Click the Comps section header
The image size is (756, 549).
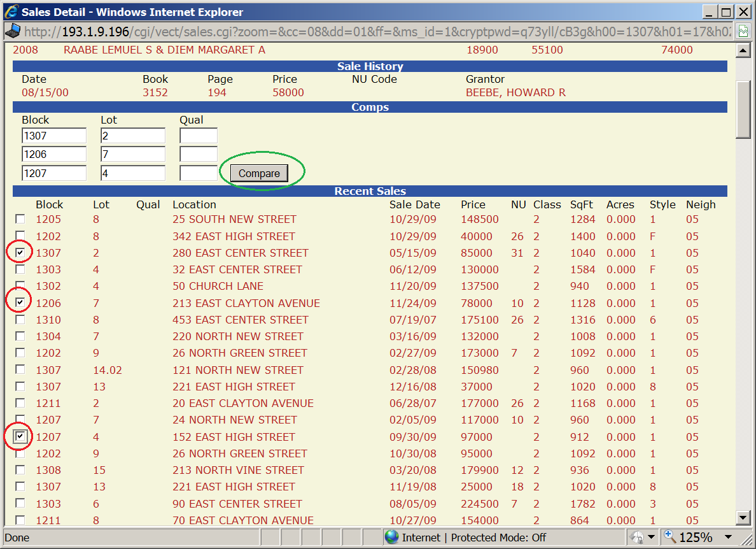coord(370,107)
